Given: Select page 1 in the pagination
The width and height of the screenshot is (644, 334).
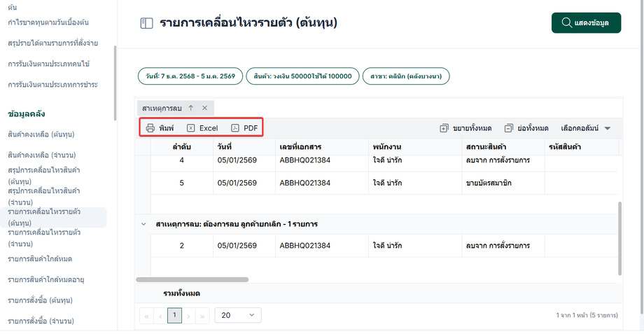Looking at the screenshot, I should tap(174, 315).
